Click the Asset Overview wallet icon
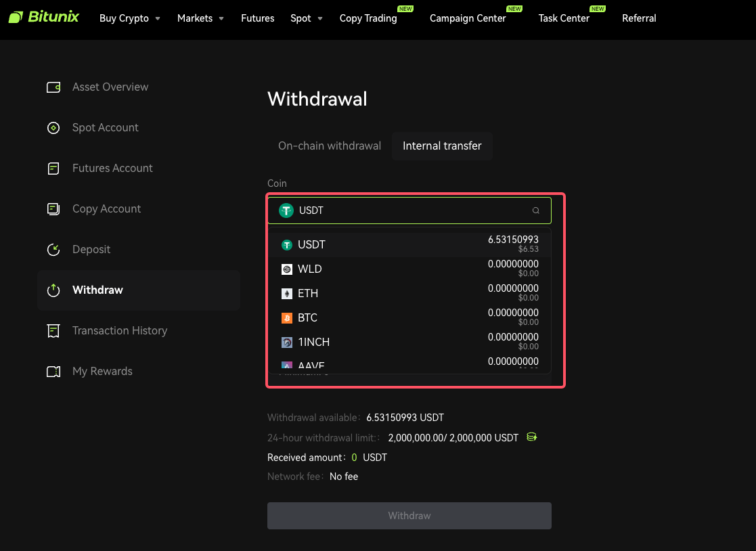 pos(53,87)
